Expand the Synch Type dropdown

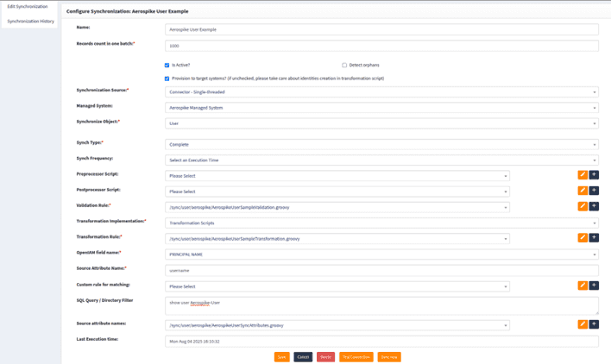pyautogui.click(x=381, y=144)
